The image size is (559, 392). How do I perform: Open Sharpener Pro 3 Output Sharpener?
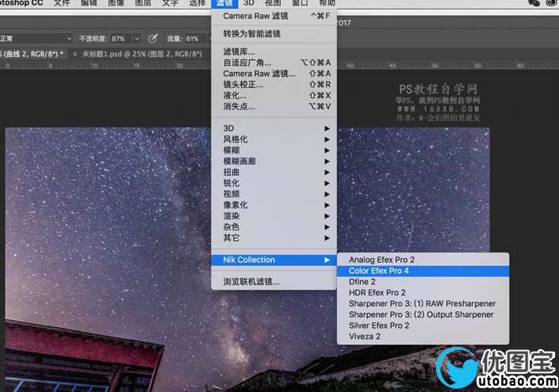click(x=423, y=314)
